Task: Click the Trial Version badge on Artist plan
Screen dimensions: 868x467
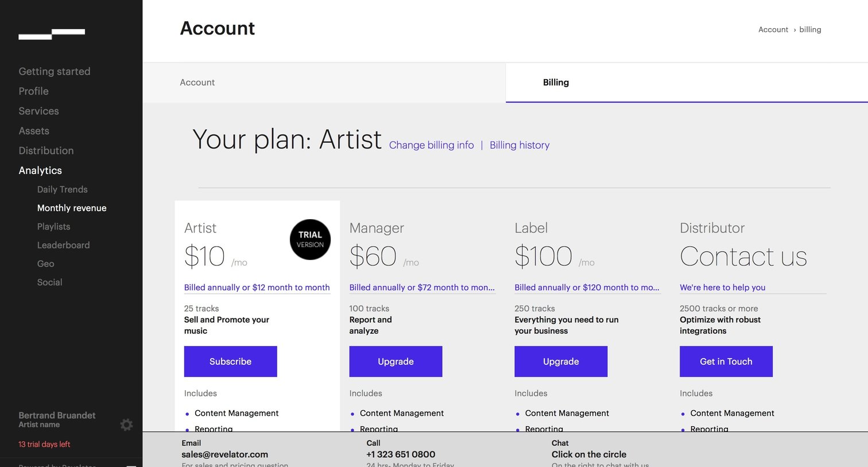Action: 310,239
